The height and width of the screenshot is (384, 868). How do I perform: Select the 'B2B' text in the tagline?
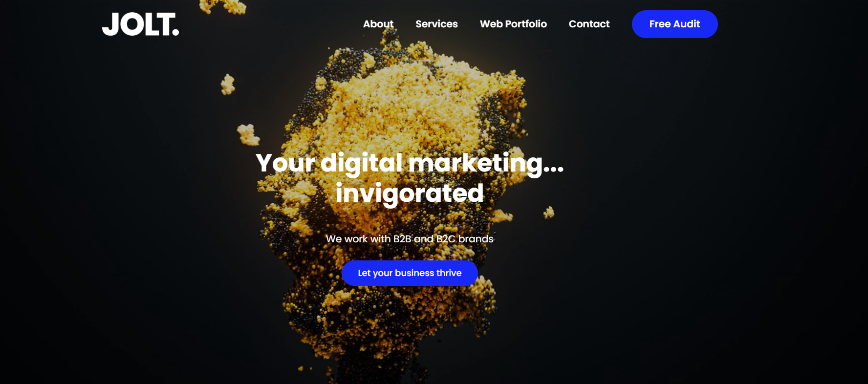coord(402,239)
